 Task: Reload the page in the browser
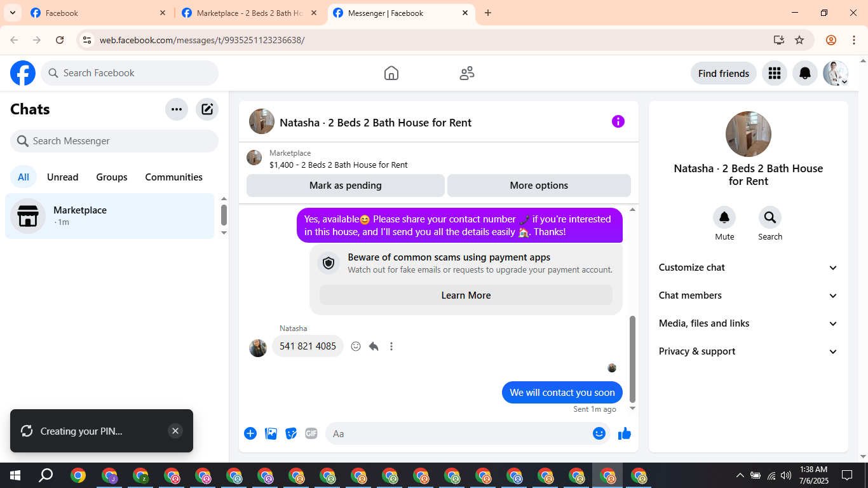60,40
